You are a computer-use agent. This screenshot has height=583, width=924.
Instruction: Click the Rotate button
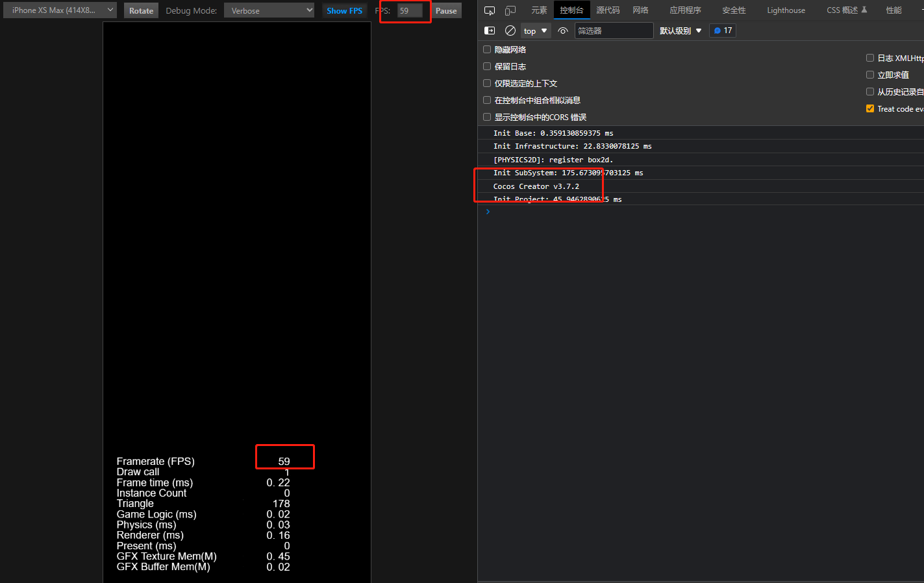(x=141, y=10)
